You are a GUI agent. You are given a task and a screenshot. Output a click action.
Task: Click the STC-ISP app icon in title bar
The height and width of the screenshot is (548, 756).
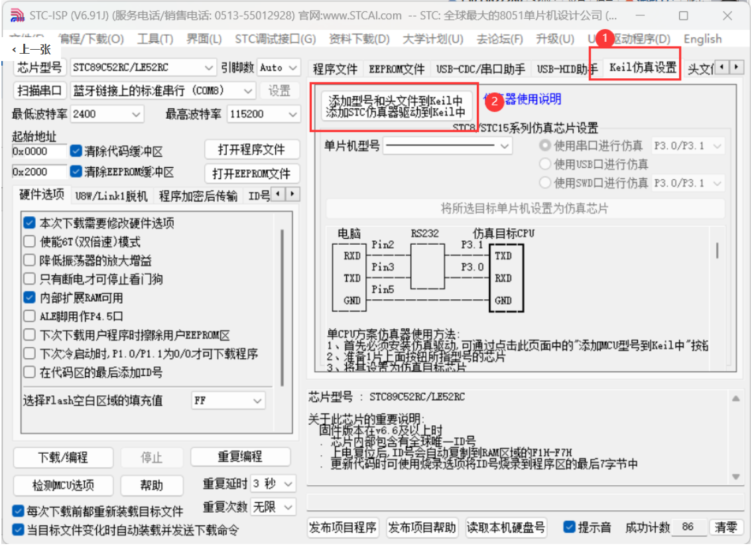17,15
